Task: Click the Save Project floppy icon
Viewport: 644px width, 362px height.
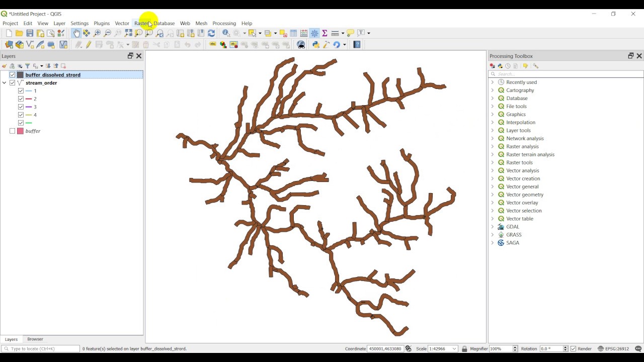Action: pos(30,33)
